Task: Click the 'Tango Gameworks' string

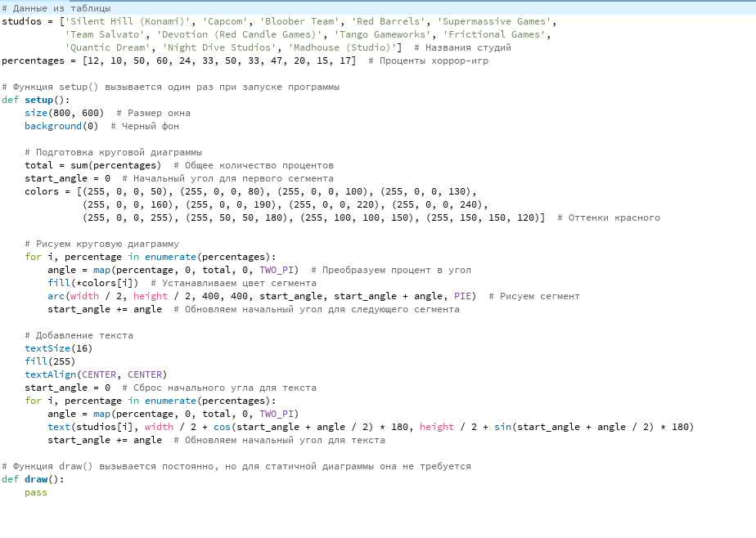Action: [x=382, y=34]
